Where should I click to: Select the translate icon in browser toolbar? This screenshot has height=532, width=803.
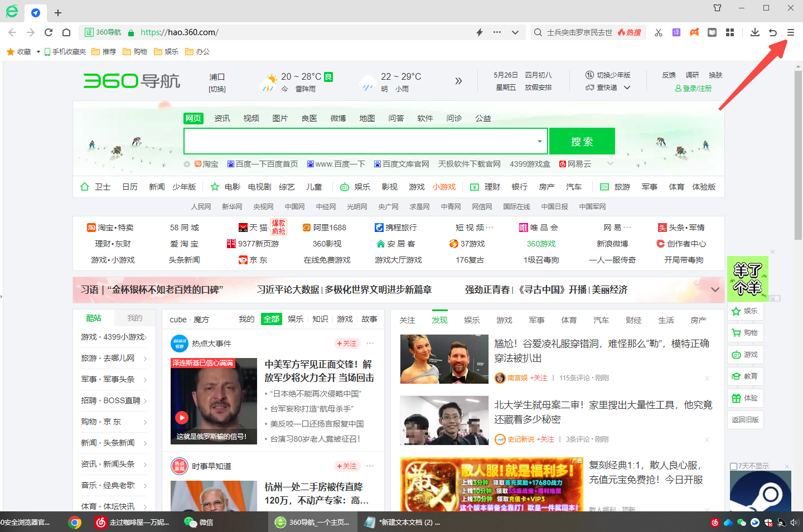tap(676, 32)
